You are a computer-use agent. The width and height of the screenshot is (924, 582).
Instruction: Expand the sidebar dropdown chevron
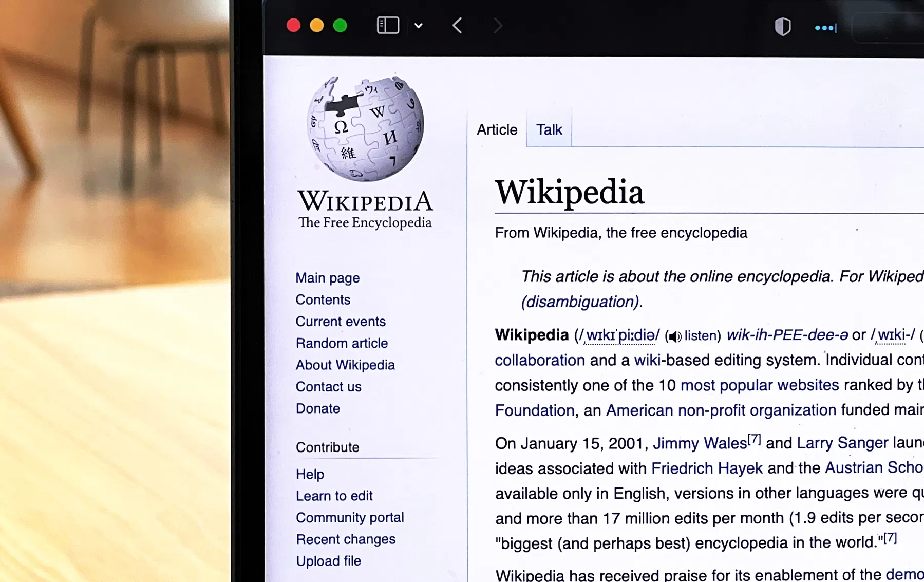(419, 26)
